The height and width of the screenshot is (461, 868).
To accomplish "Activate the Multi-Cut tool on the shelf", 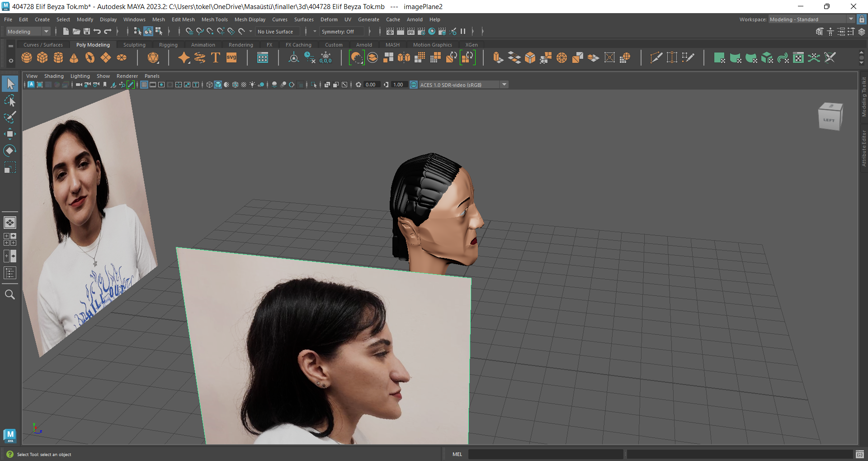I will click(656, 57).
